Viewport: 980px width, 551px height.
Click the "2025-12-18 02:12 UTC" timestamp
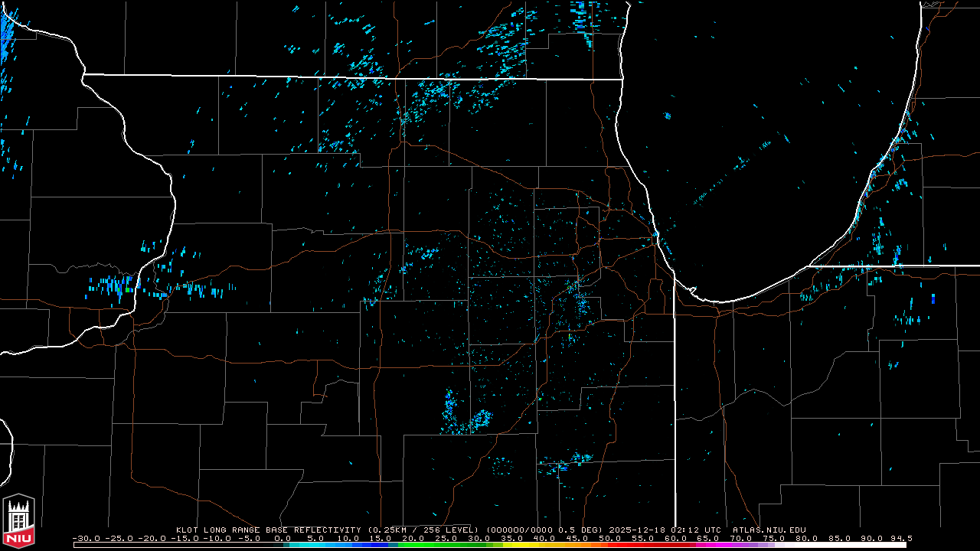665,530
